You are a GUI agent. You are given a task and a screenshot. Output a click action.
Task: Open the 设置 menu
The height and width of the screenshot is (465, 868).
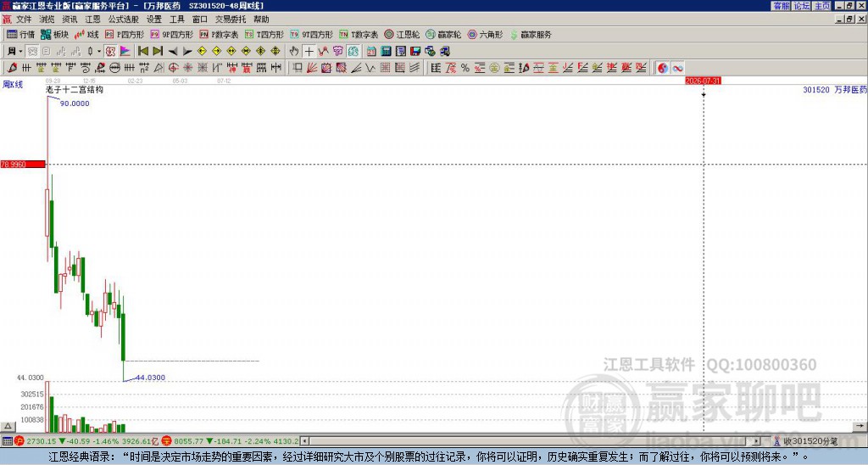point(154,20)
